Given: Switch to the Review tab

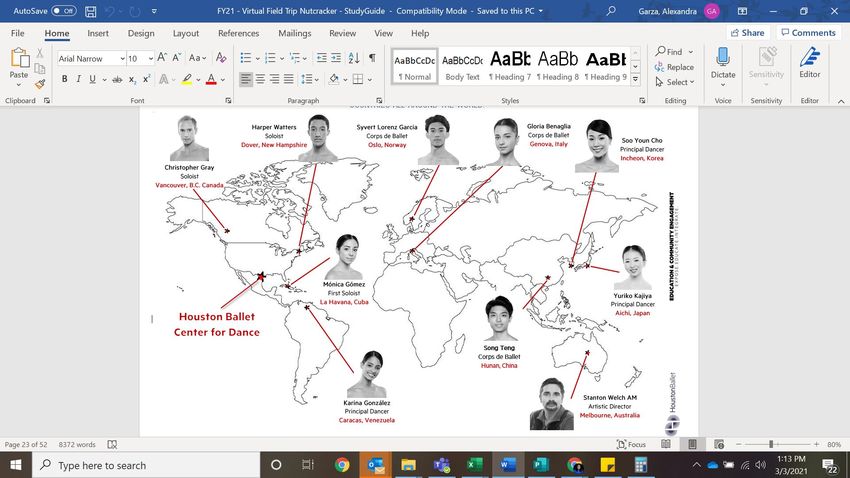Looking at the screenshot, I should point(343,33).
